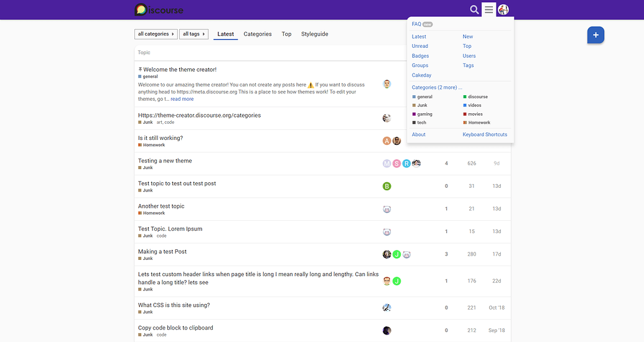Viewport: 644px width, 342px height.
Task: Click the green B avatar poster
Action: 387,186
